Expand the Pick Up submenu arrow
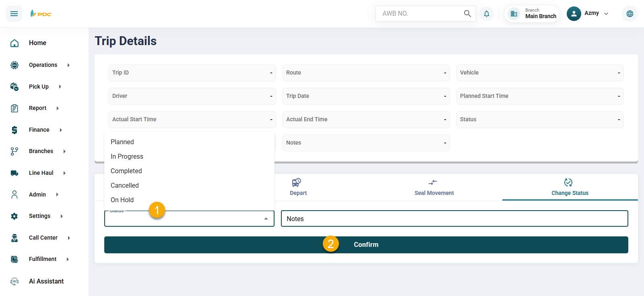The height and width of the screenshot is (296, 644). [60, 87]
